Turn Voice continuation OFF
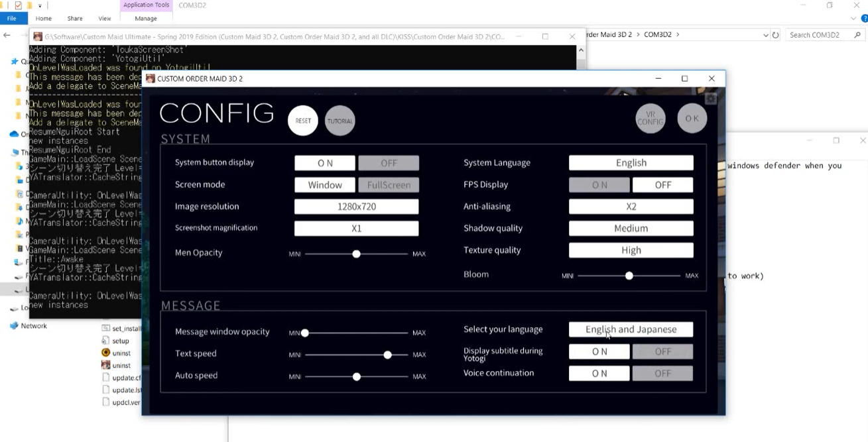Screen dimensions: 868x442 coord(663,374)
